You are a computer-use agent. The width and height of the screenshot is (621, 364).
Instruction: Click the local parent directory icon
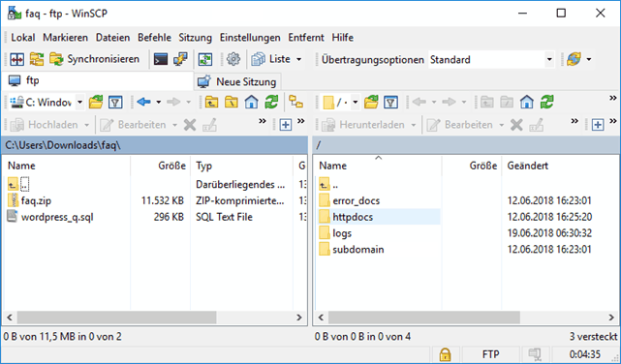pos(211,102)
